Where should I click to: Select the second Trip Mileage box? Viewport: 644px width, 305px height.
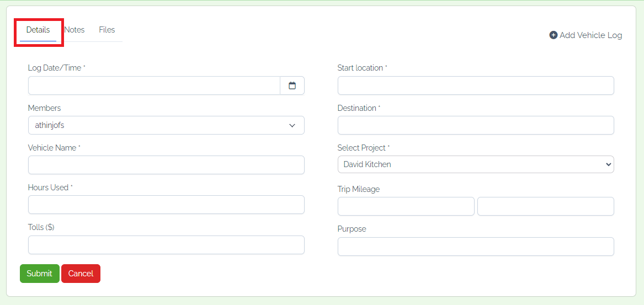(x=545, y=206)
